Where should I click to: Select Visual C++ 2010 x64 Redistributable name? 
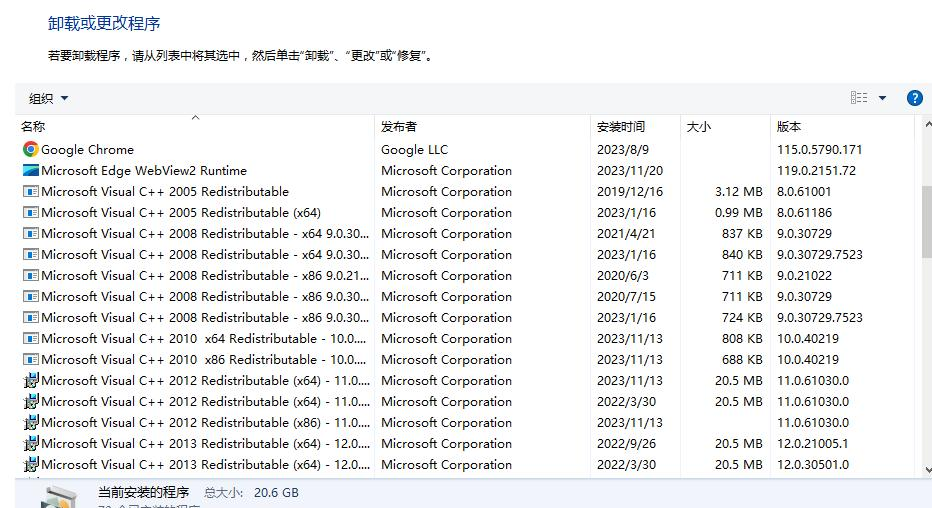203,339
